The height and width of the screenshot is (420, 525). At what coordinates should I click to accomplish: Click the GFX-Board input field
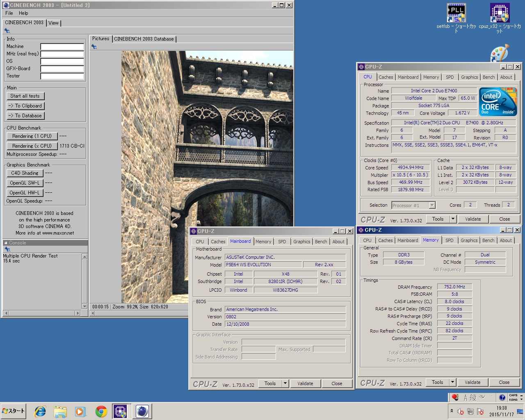point(62,69)
